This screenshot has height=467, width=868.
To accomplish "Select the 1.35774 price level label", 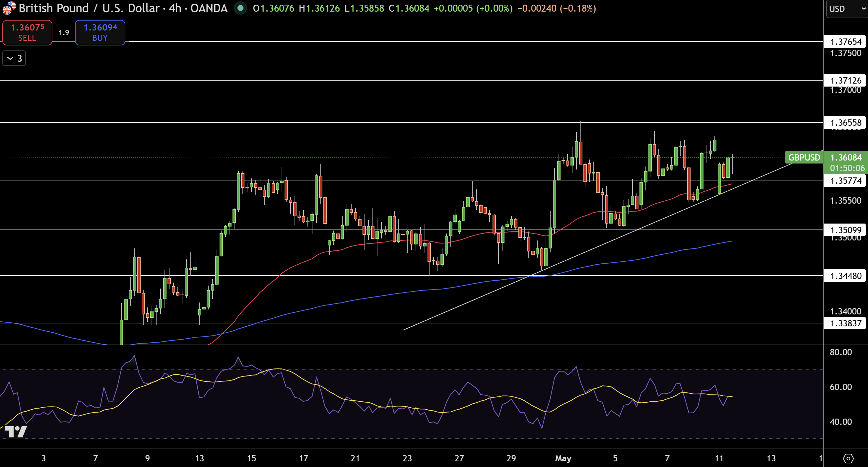I will pos(845,181).
